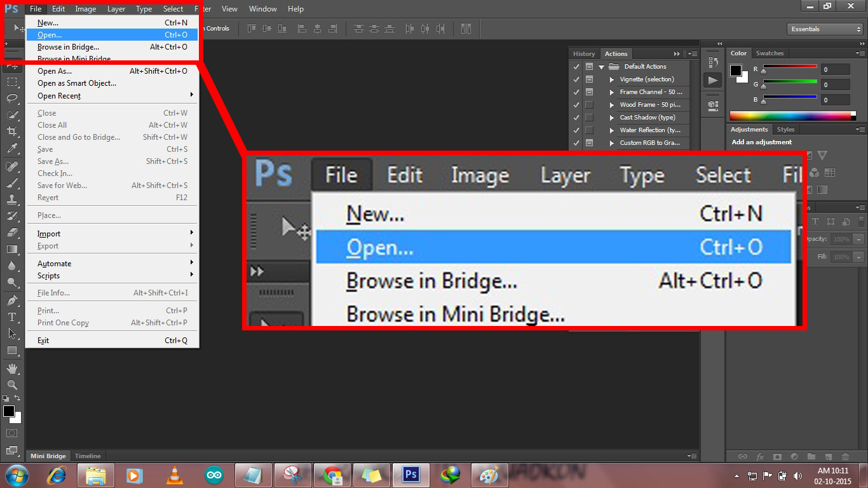Toggle dialog box for Custom RGB to Grayscale
This screenshot has height=488, width=868.
click(589, 142)
